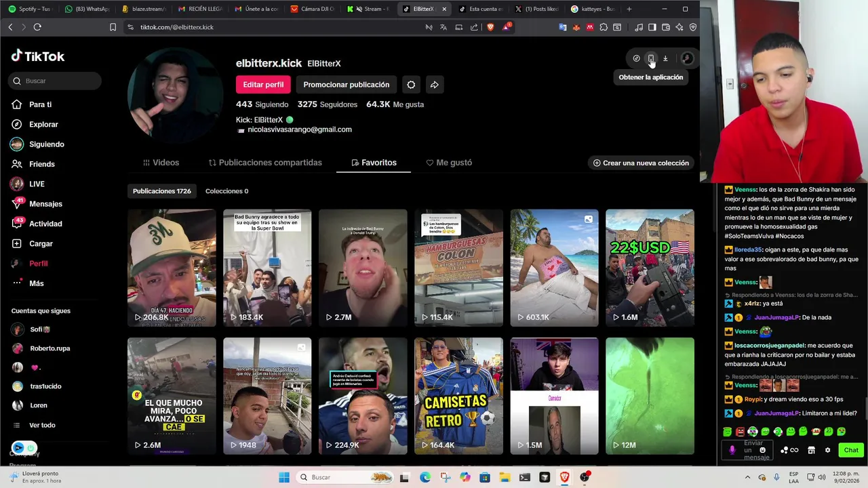
Task: Click bookmark icon in address bar
Action: (x=113, y=27)
